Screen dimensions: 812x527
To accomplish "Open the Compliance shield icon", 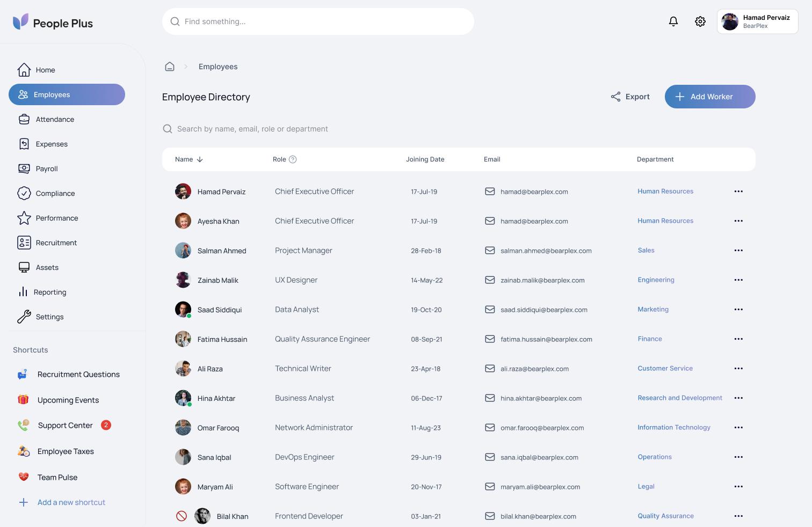I will [24, 193].
